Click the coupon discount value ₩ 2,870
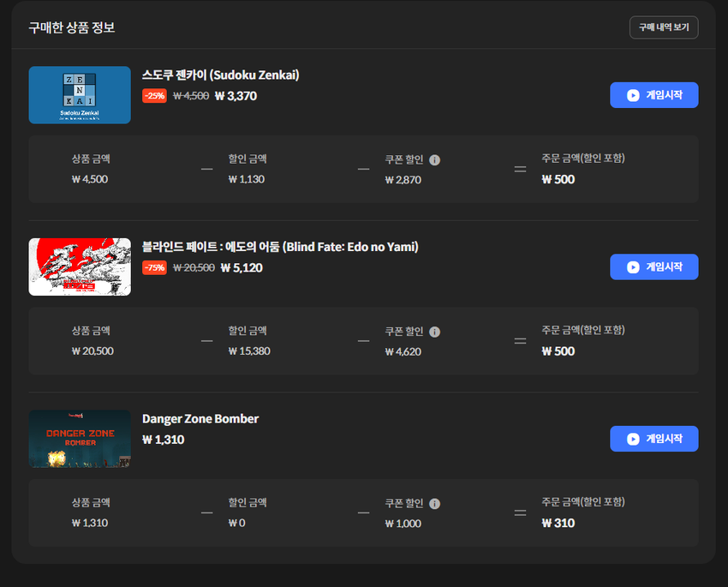728x587 pixels. (x=403, y=180)
